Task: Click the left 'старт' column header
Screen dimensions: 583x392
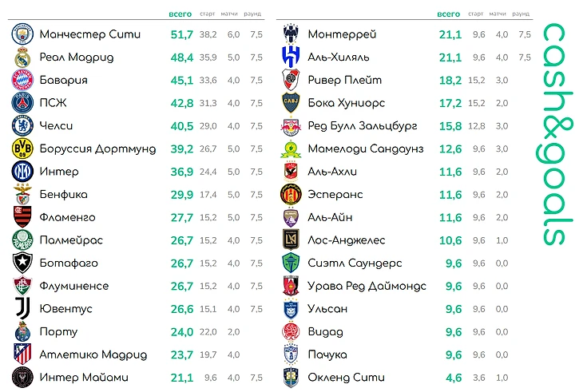Action: coord(207,14)
